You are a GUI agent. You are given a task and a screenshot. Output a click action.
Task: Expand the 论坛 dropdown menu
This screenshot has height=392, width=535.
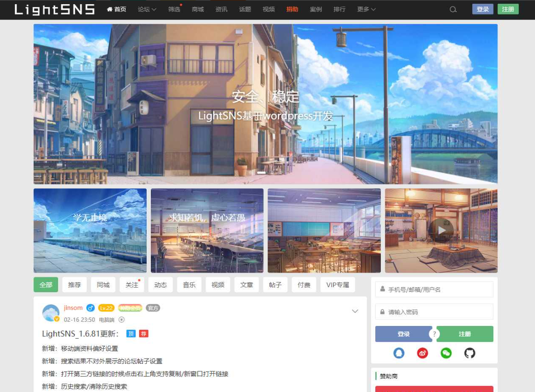coord(147,9)
